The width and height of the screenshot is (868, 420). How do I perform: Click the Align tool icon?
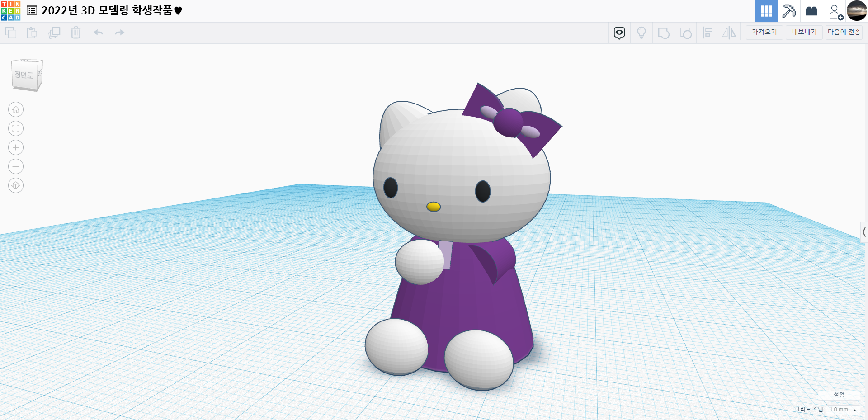[x=708, y=33]
